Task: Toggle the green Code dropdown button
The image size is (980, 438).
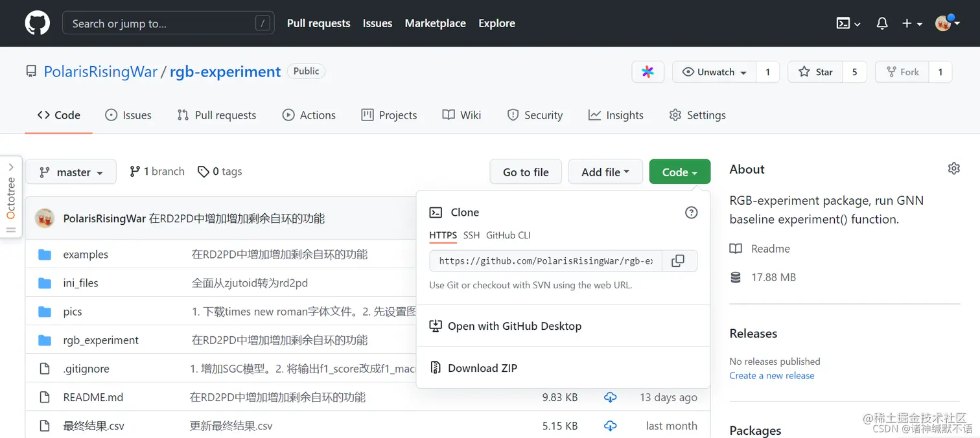Action: 680,172
